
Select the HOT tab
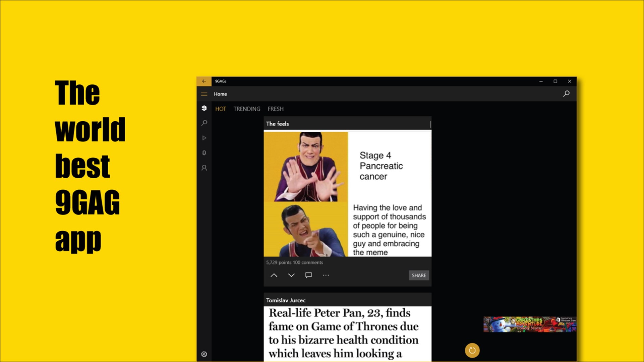pos(221,109)
